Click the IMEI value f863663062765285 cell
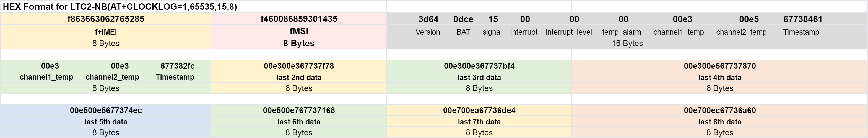 tap(106, 19)
